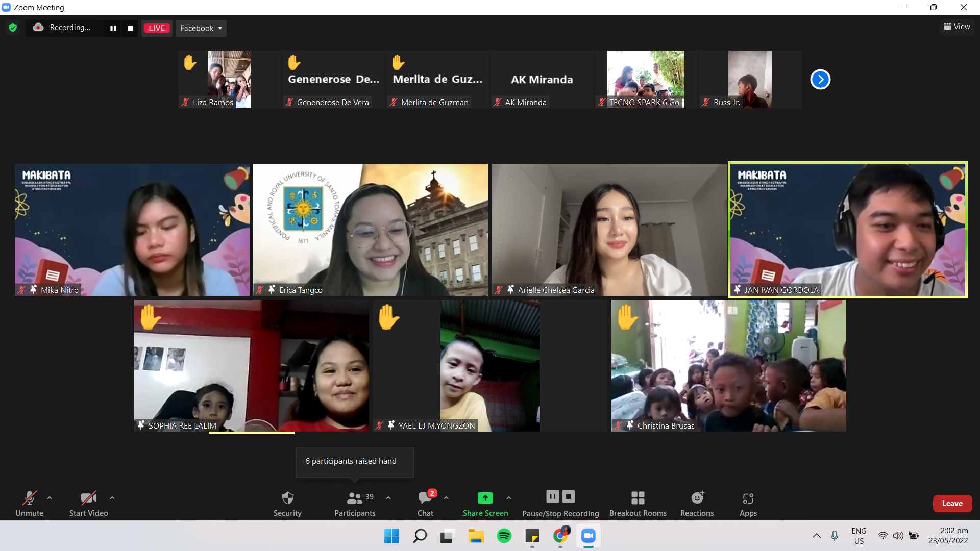The image size is (980, 551).
Task: Click pin icon beside JAN IVAN GORDOLA name
Action: pos(737,290)
